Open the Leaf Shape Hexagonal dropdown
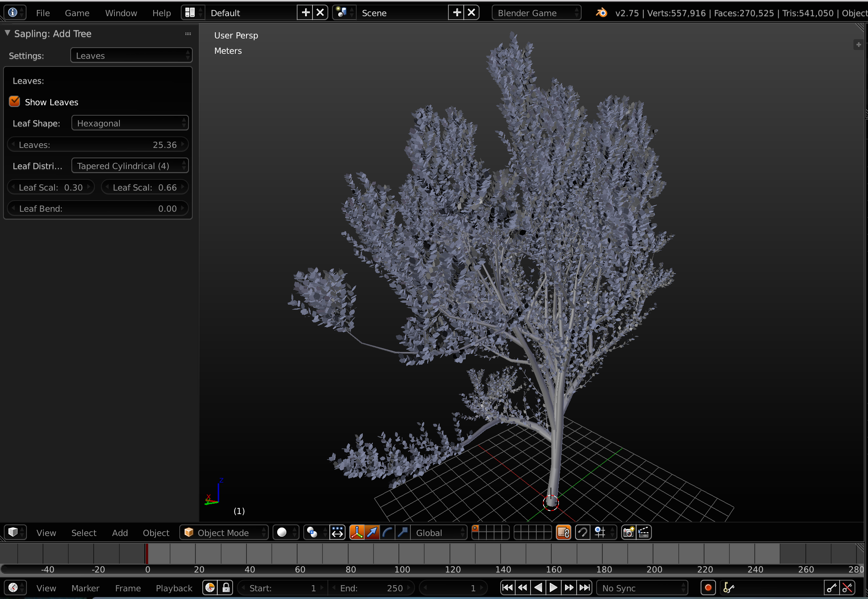Viewport: 868px width, 599px height. [130, 123]
